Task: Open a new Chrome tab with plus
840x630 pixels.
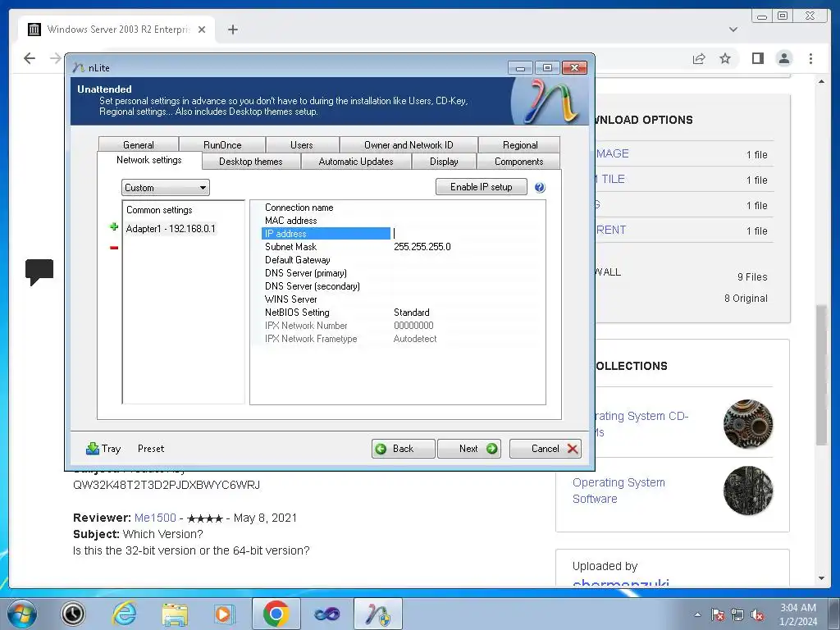Action: pyautogui.click(x=232, y=30)
